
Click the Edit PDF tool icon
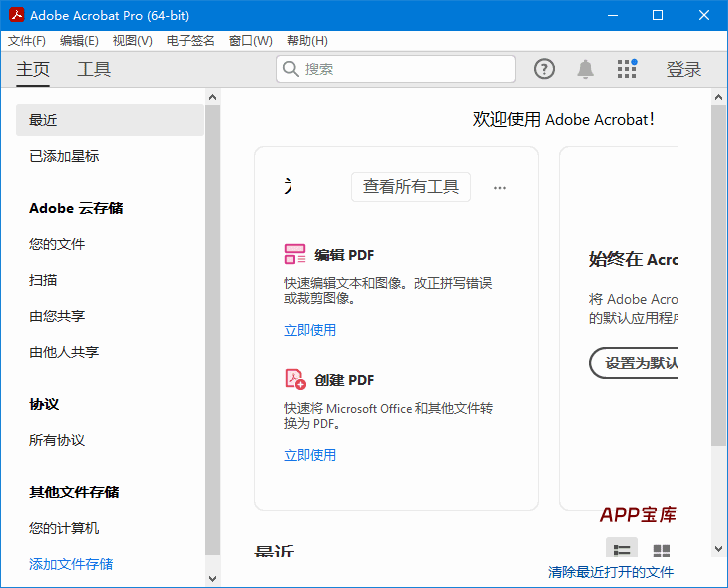pyautogui.click(x=295, y=254)
